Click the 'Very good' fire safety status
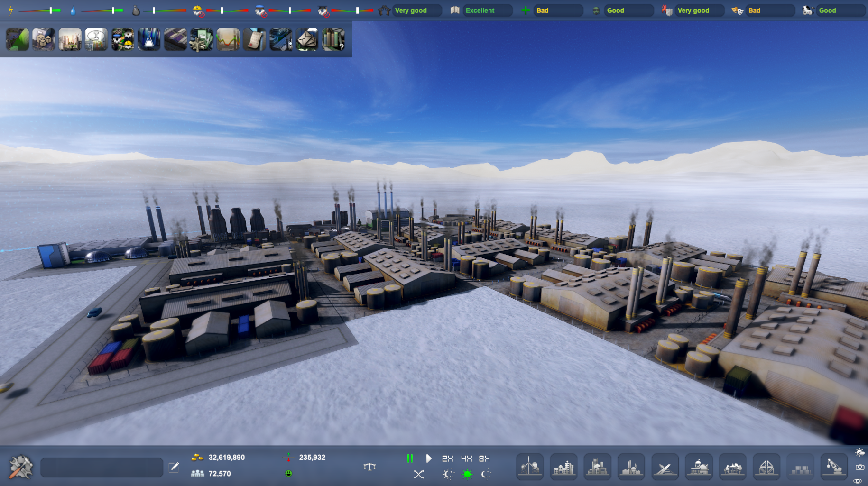The height and width of the screenshot is (486, 868). coord(700,10)
